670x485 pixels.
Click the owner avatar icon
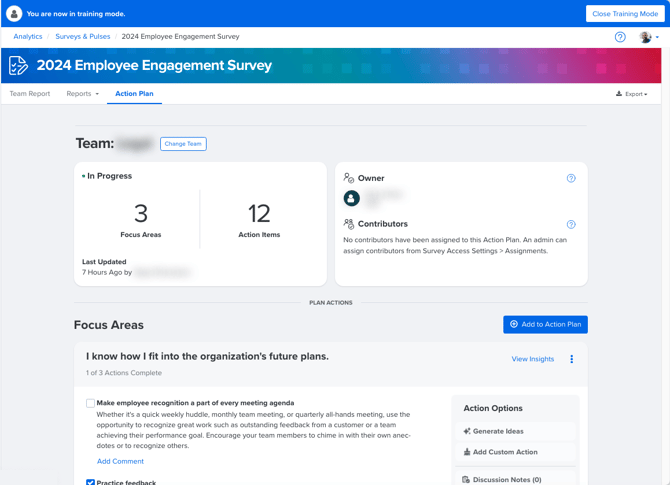pos(352,198)
